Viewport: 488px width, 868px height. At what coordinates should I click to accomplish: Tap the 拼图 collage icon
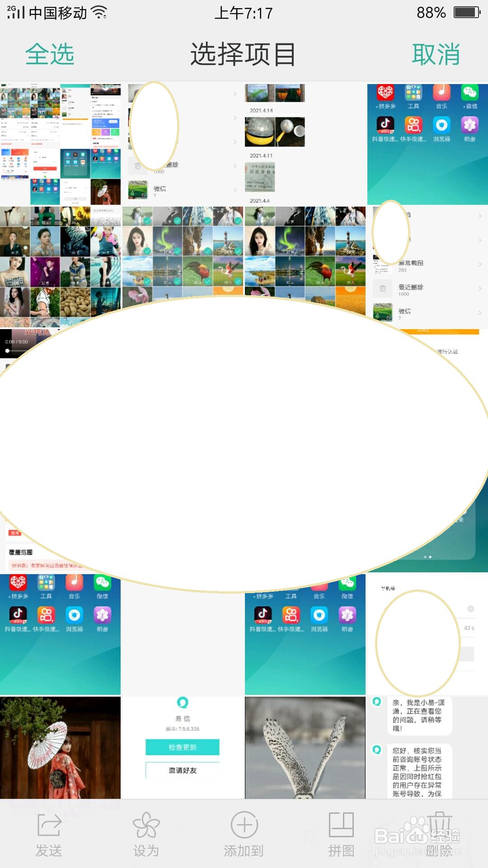click(x=341, y=825)
